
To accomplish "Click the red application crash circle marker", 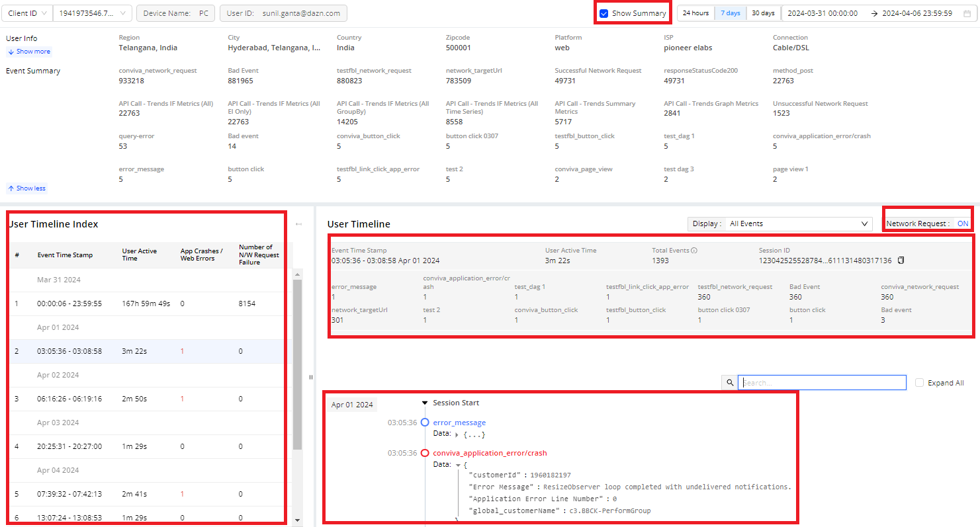I will pos(425,453).
